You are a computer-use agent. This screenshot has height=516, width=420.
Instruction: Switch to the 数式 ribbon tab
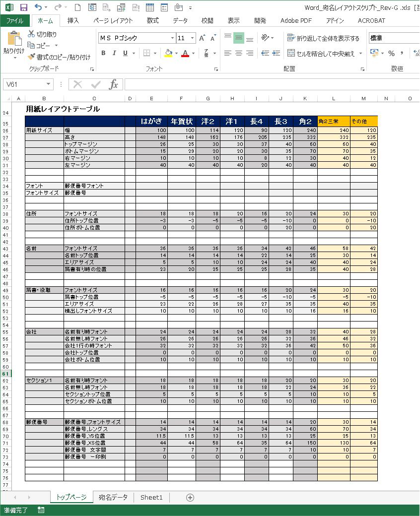[153, 20]
